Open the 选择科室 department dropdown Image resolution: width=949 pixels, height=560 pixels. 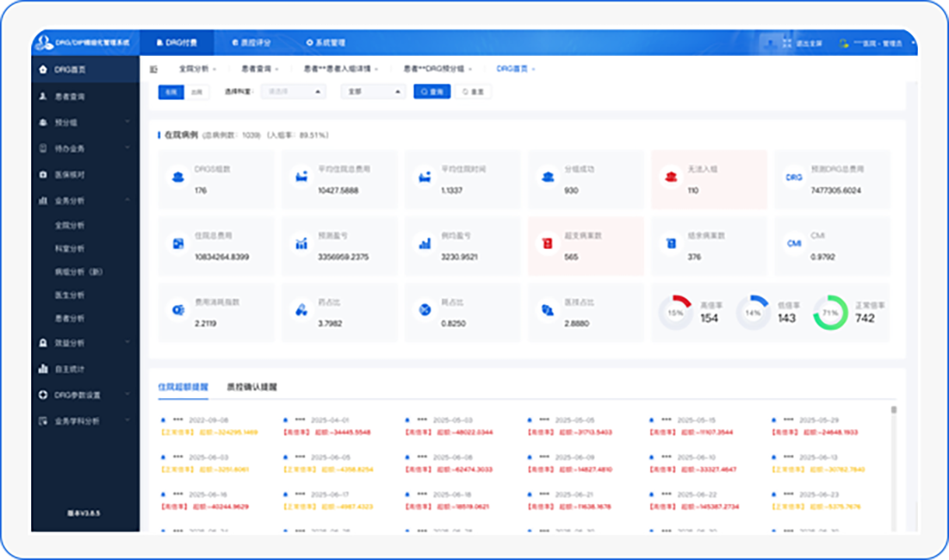click(x=292, y=92)
